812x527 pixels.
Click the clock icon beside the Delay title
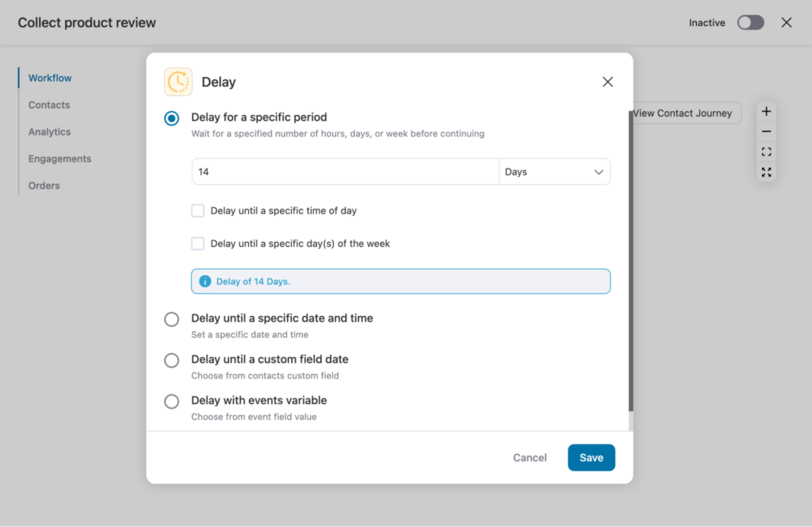178,82
